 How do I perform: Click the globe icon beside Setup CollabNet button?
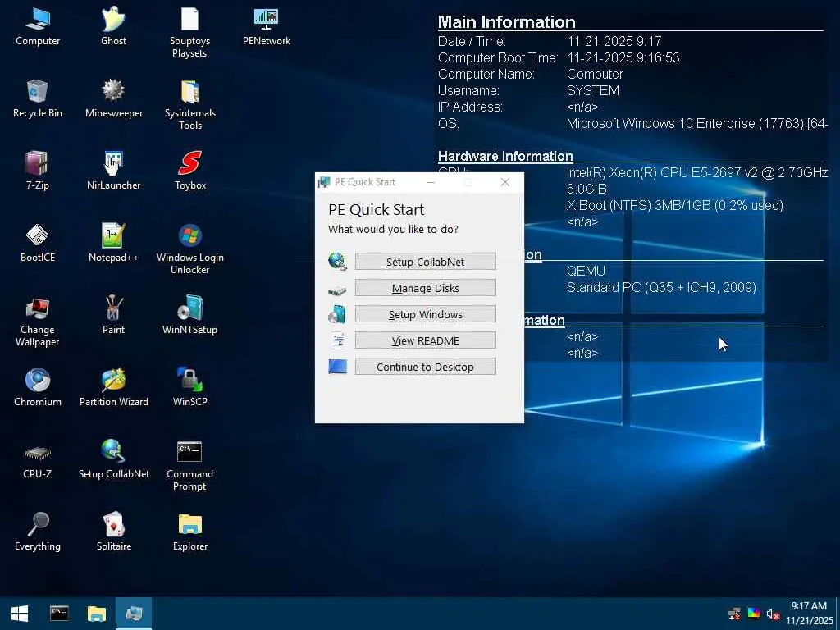point(337,262)
